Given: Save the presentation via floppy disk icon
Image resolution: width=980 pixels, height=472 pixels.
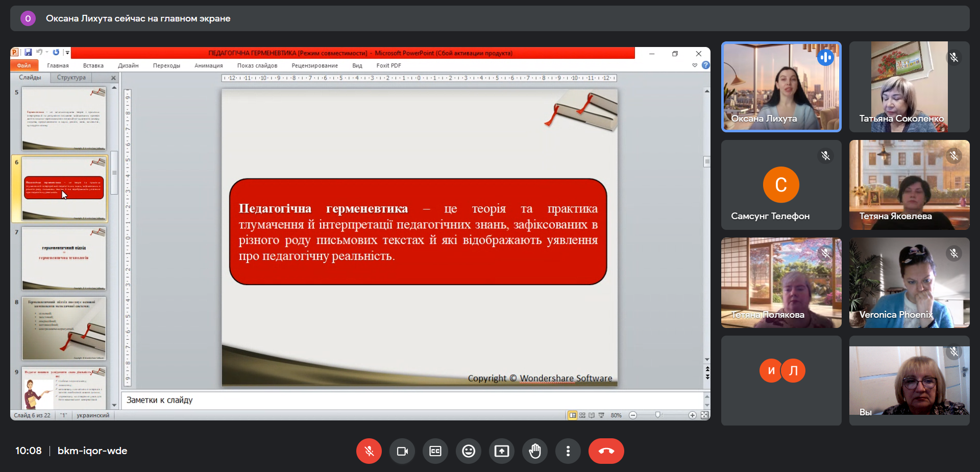Looking at the screenshot, I should pyautogui.click(x=28, y=53).
